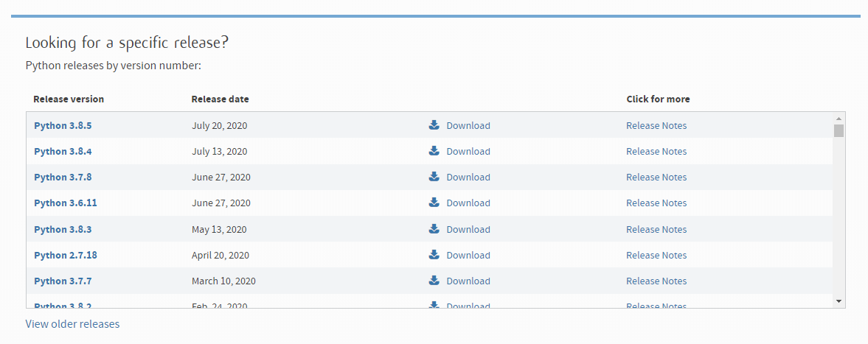Click the Release version column header
Viewport: 868px width, 344px height.
pos(69,99)
